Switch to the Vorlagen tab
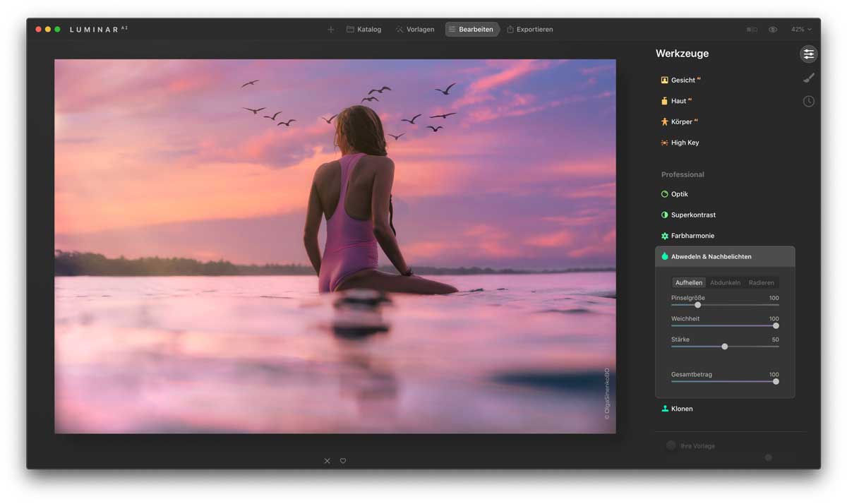 coord(415,30)
